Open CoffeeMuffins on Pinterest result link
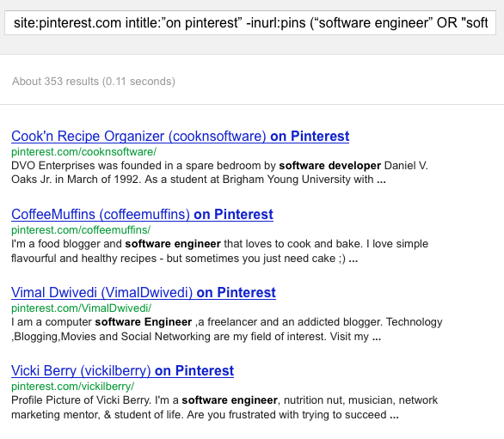The height and width of the screenshot is (439, 504). pyautogui.click(x=142, y=214)
